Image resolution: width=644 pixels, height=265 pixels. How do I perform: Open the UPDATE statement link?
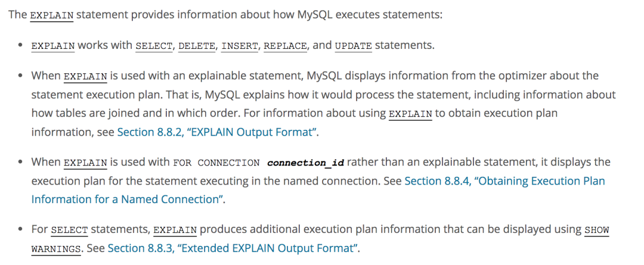(x=354, y=45)
